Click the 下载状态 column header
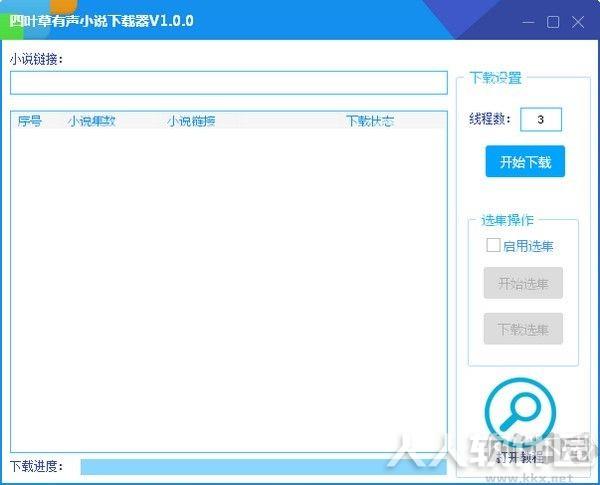The height and width of the screenshot is (485, 600). tap(370, 121)
